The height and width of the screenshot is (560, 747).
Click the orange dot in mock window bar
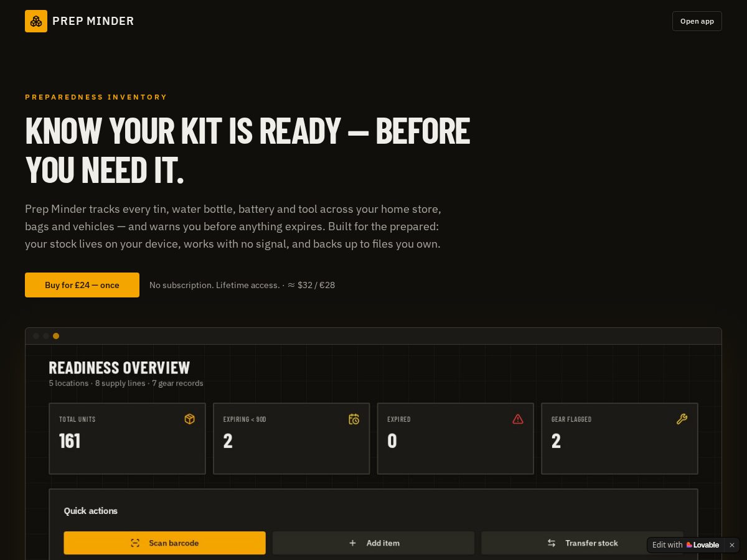[x=56, y=336]
